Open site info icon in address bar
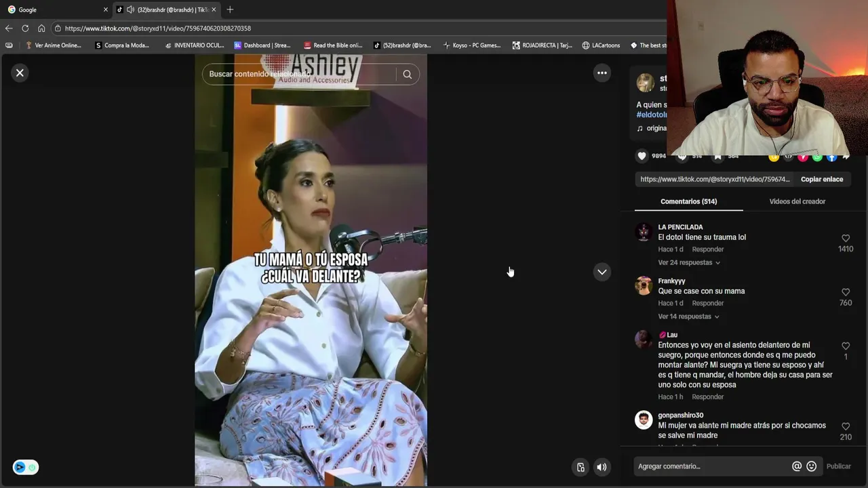This screenshot has width=868, height=488. click(x=58, y=28)
